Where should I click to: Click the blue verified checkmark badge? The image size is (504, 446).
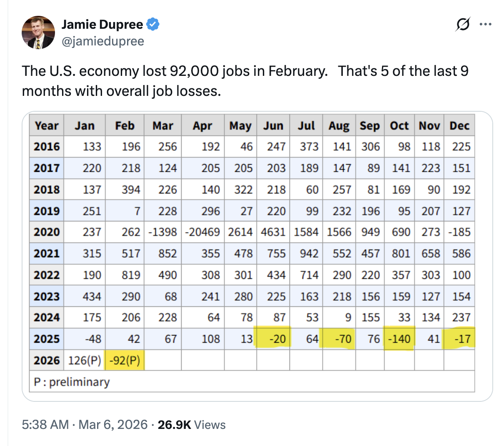point(153,25)
